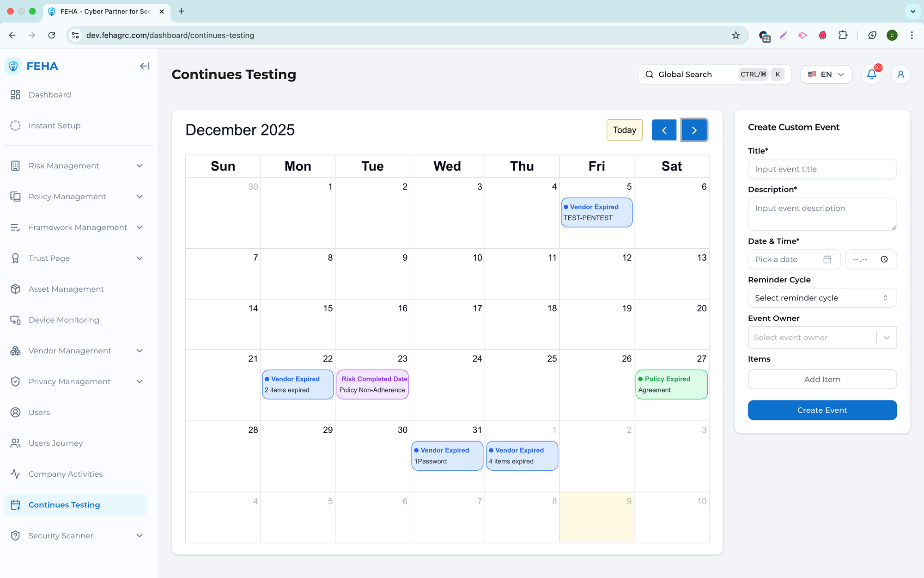Go to next month arrow
The height and width of the screenshot is (578, 924).
tap(694, 130)
